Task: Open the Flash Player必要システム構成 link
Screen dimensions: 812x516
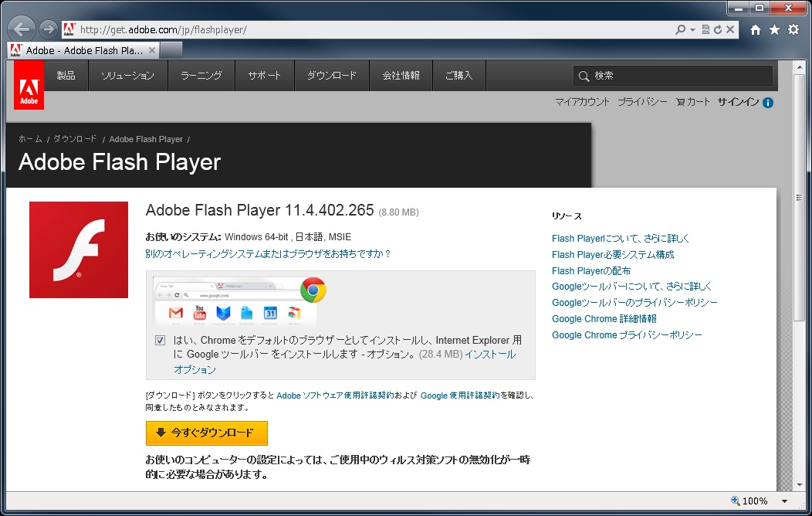Action: click(613, 255)
